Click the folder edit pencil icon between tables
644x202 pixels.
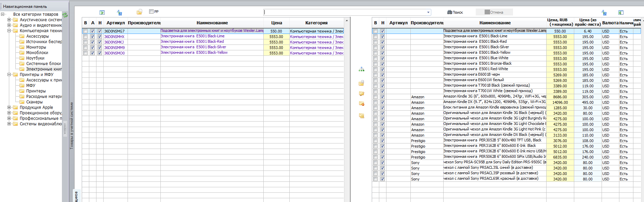point(362,93)
